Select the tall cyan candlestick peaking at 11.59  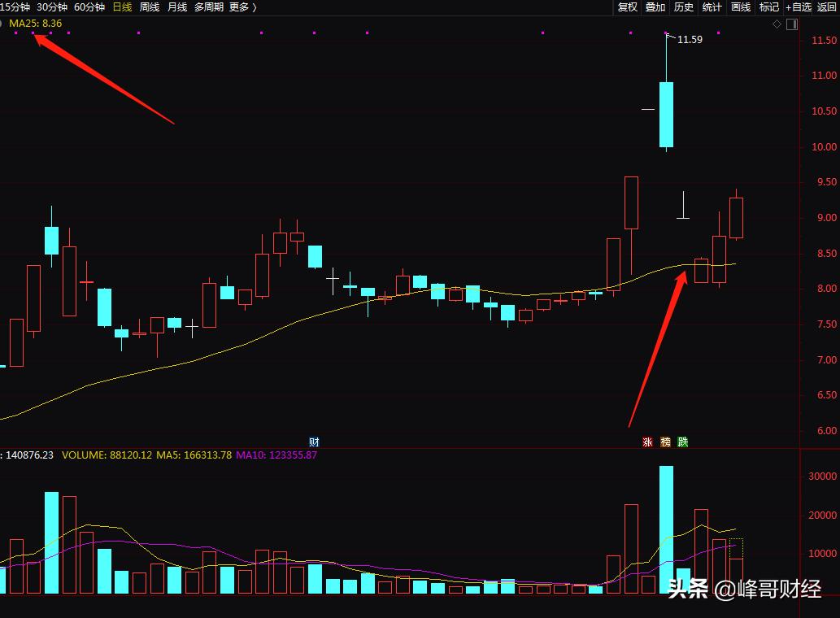click(667, 114)
